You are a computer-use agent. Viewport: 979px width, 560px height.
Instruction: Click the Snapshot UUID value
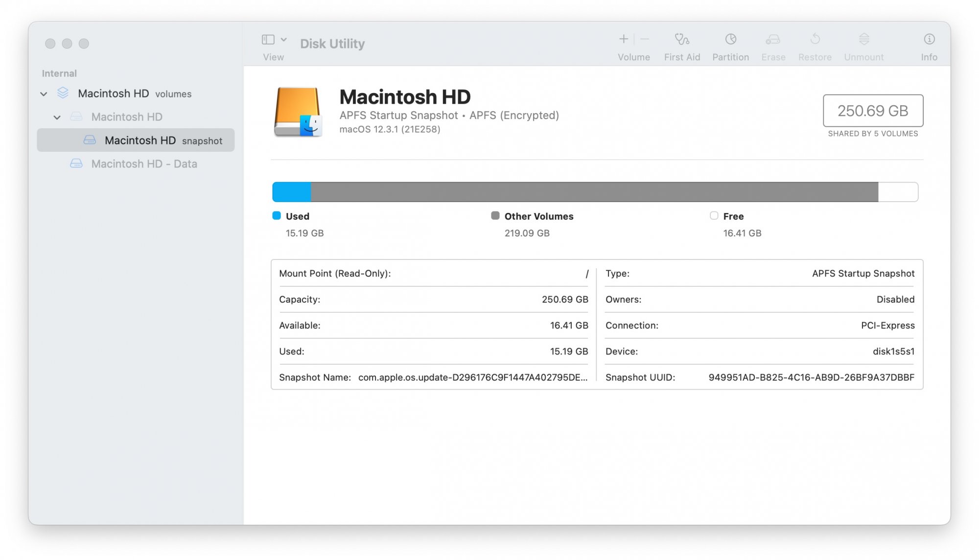812,377
